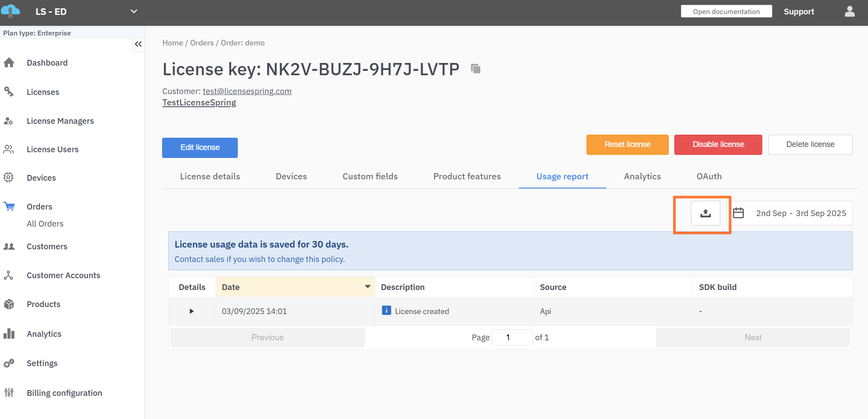Screen dimensions: 868x419
Task: Expand the LS - ED company dropdown
Action: tap(134, 11)
